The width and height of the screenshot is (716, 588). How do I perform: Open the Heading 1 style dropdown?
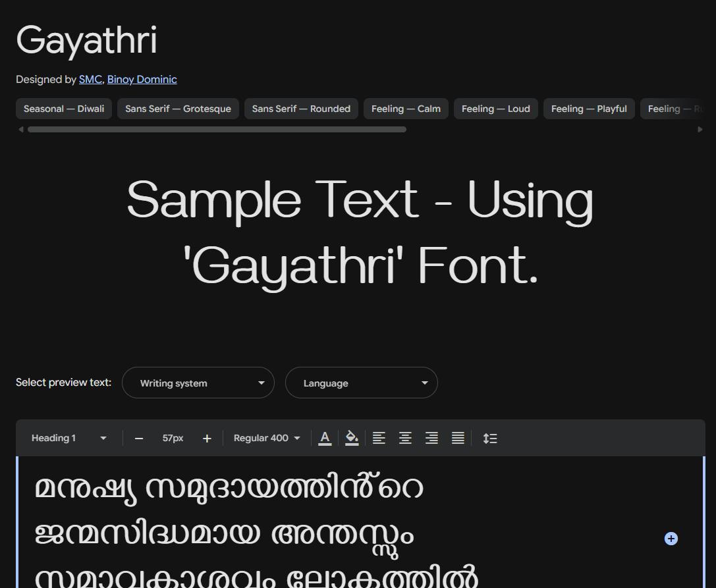[x=69, y=439]
